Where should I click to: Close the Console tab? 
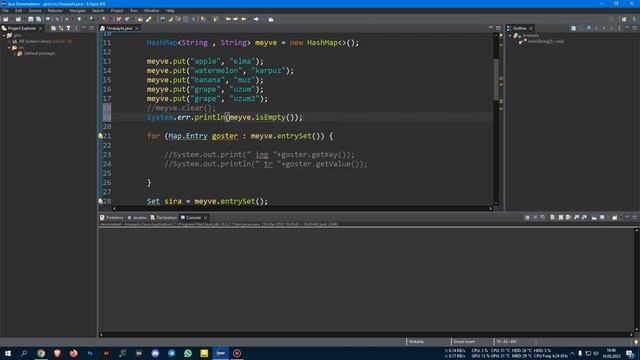tap(205, 218)
